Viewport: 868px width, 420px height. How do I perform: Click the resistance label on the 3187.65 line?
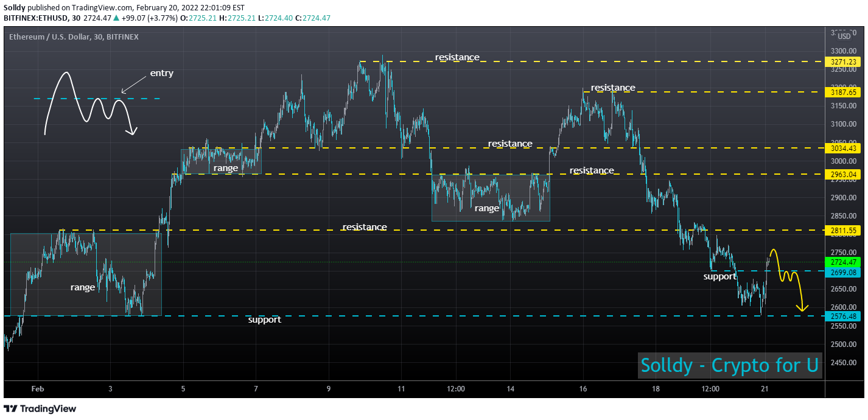pyautogui.click(x=613, y=88)
